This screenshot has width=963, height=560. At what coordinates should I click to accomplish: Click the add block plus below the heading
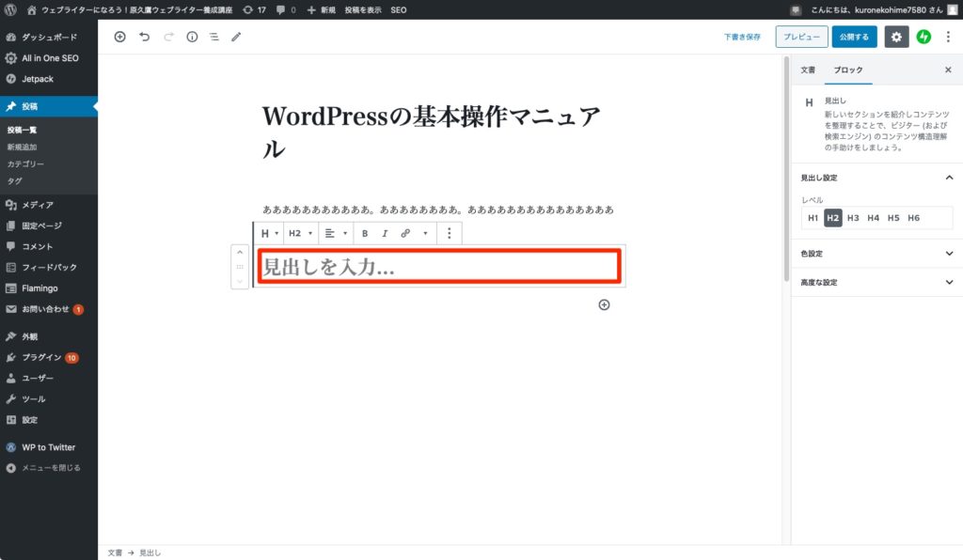pyautogui.click(x=605, y=304)
